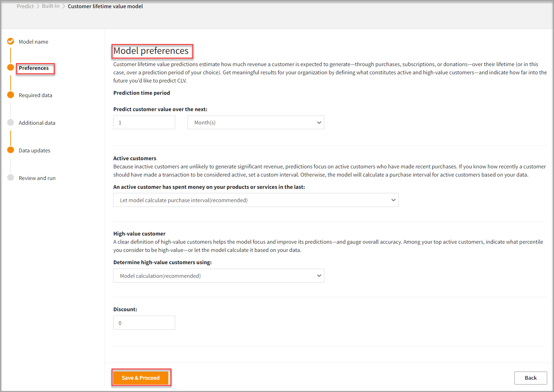This screenshot has width=554, height=392.
Task: Click the 'An active customer has spent money' label
Action: pyautogui.click(x=209, y=187)
